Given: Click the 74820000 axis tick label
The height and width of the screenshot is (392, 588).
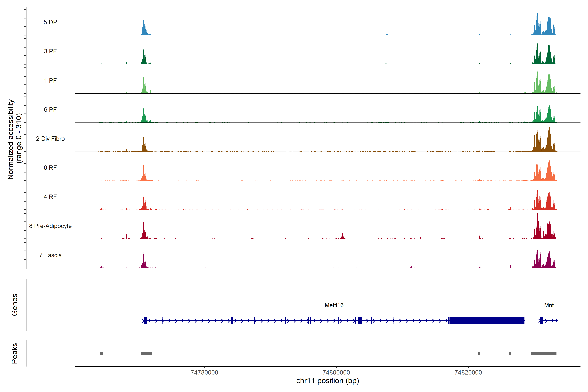Looking at the screenshot, I should tap(468, 373).
